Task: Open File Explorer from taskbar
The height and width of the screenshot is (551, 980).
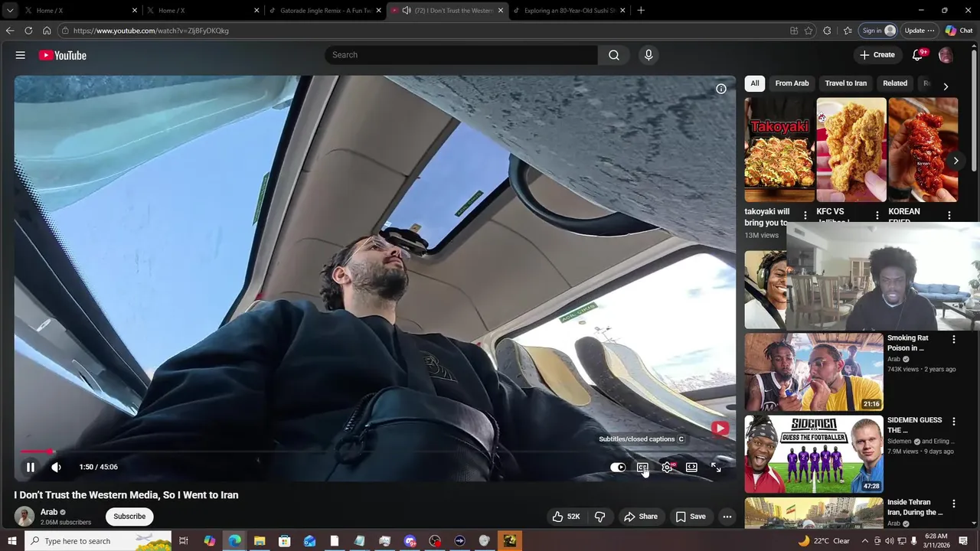Action: click(260, 541)
